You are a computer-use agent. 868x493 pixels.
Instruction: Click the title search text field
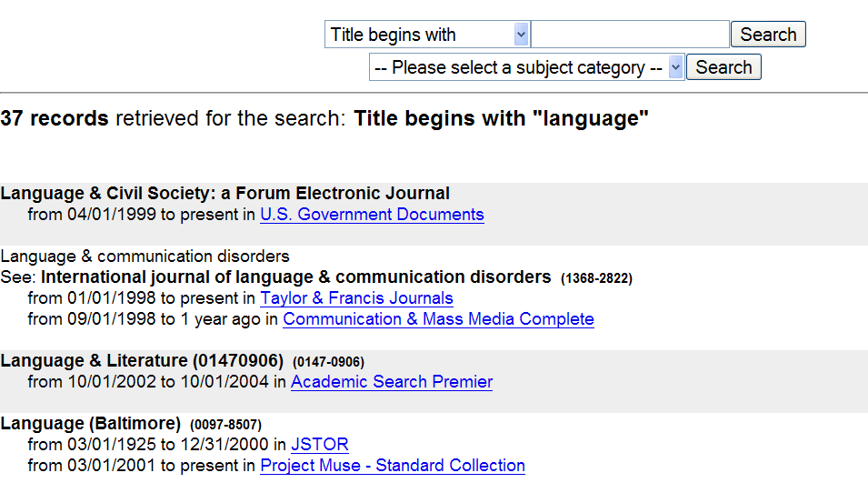tap(630, 35)
